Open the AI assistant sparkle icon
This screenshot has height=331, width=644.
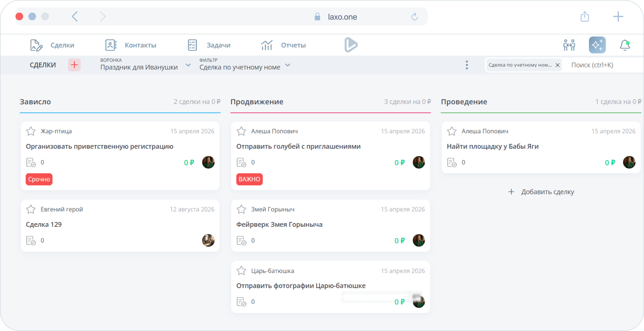click(597, 45)
